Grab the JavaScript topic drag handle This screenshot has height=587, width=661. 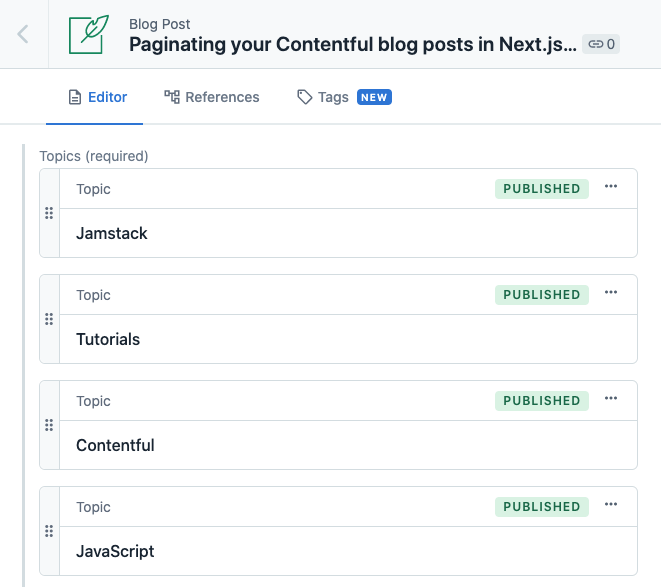tap(49, 531)
